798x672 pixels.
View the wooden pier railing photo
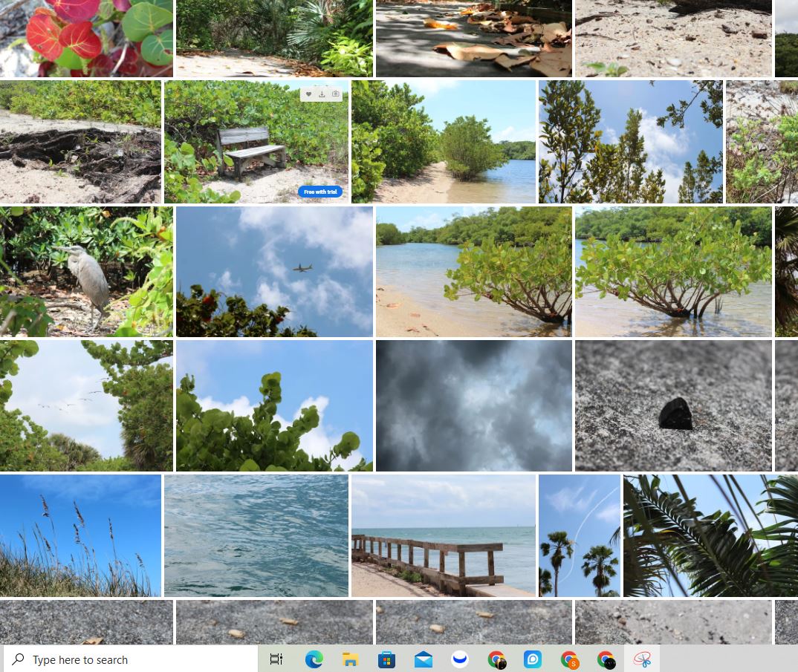[x=443, y=536]
